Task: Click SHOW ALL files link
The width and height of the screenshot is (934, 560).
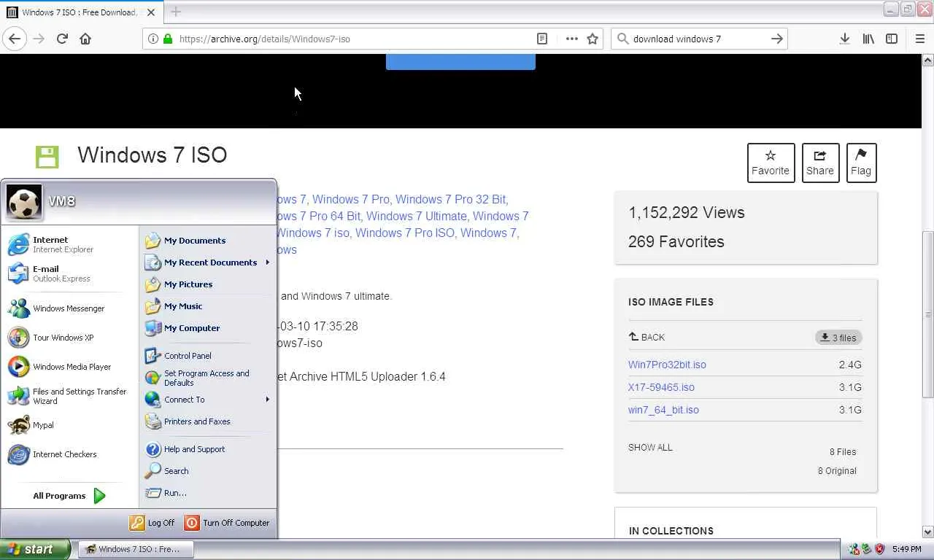Action: click(x=650, y=448)
